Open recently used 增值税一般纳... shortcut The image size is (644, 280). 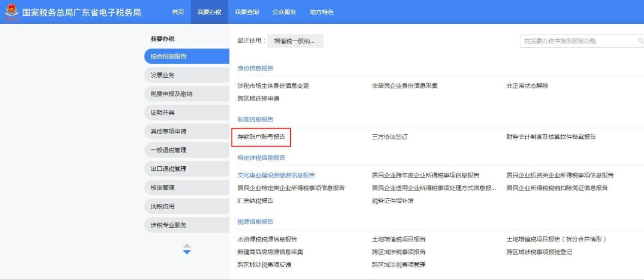[295, 42]
